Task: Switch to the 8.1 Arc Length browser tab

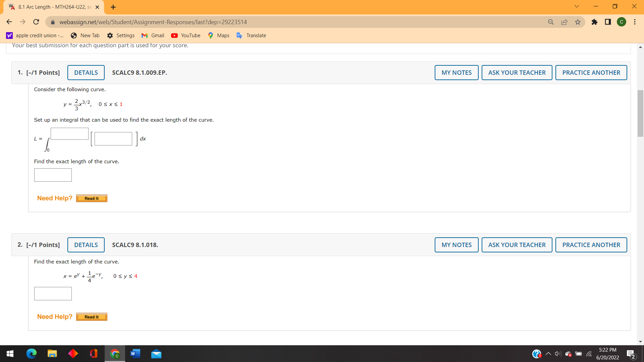Action: pos(50,7)
